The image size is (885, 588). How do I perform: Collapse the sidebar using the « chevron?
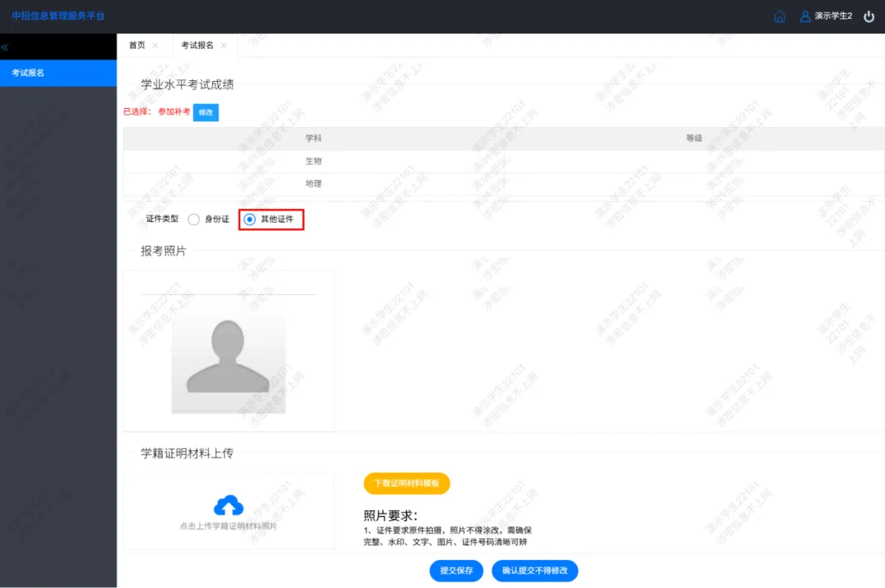(x=5, y=47)
